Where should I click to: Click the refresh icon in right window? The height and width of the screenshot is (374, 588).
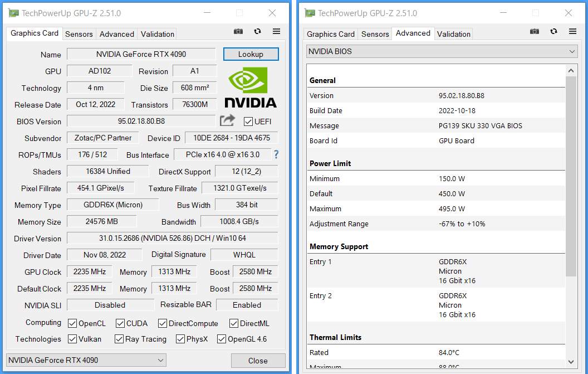pos(553,32)
